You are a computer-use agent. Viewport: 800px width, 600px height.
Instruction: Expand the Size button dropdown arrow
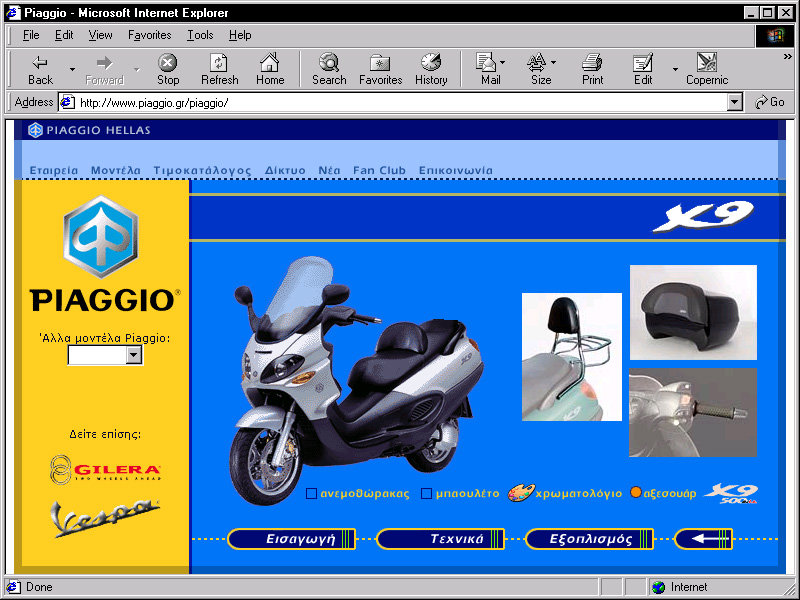(554, 62)
